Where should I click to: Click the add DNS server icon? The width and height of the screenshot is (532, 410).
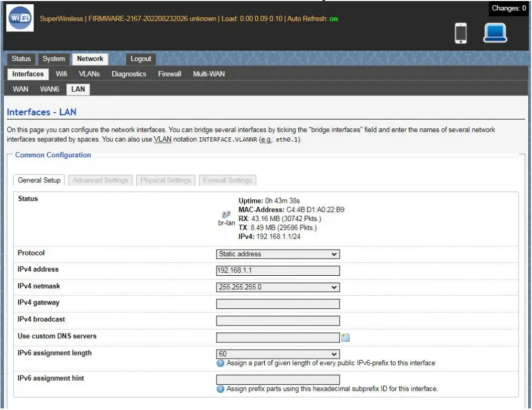point(345,338)
